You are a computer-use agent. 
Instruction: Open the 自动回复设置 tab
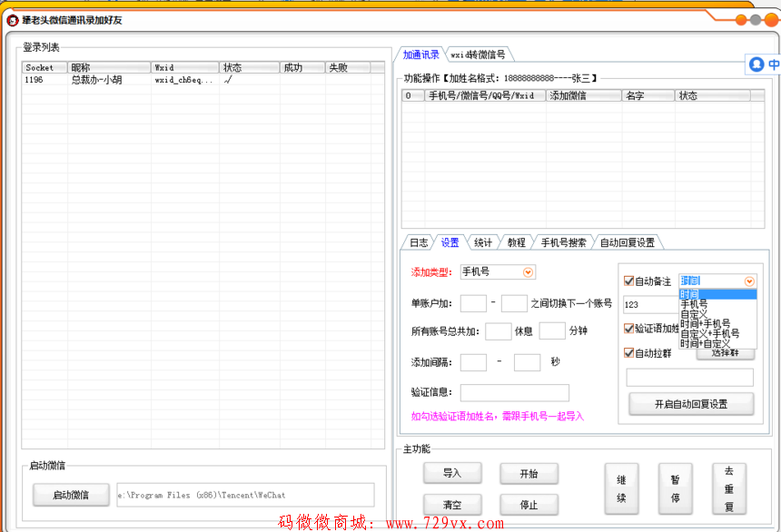click(628, 242)
